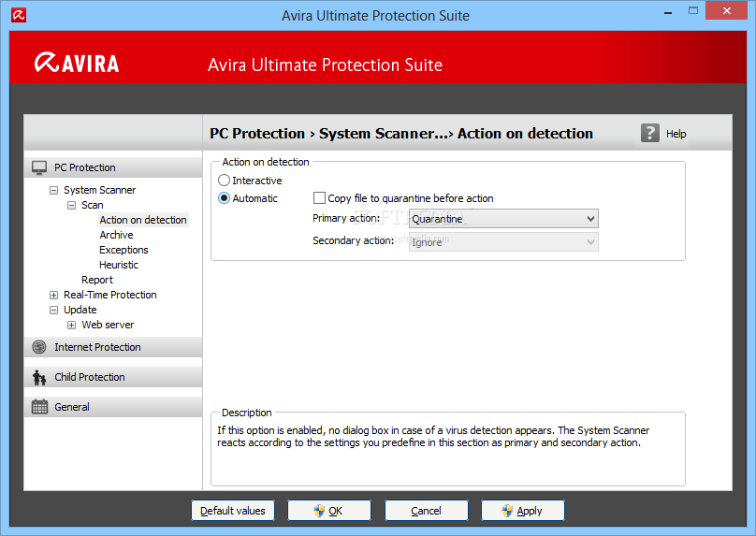Select the Exceptions tree item
Viewport: 756px width, 536px height.
(124, 250)
